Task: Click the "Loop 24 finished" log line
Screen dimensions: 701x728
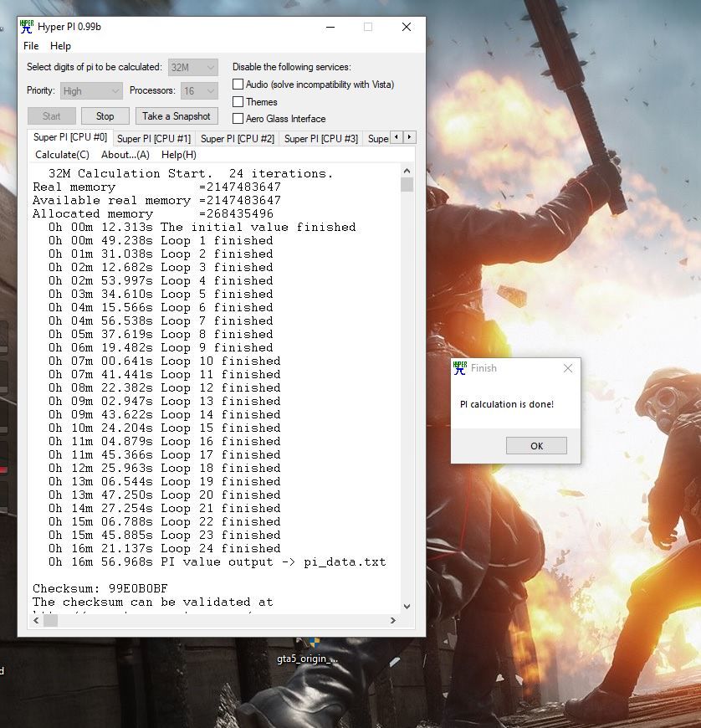Action: [x=164, y=548]
